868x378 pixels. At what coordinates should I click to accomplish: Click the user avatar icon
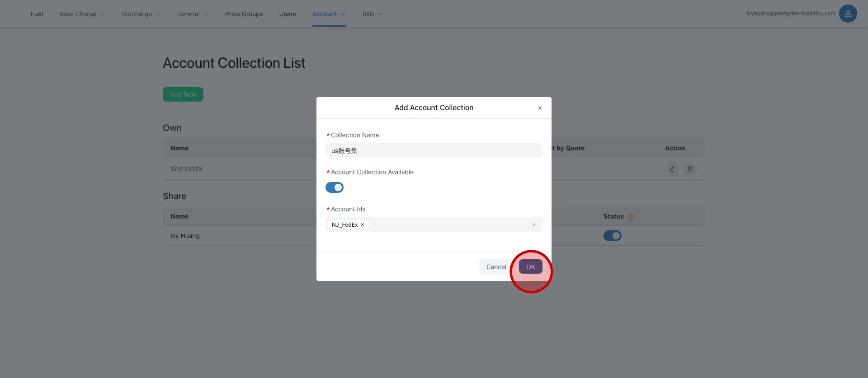click(x=848, y=14)
